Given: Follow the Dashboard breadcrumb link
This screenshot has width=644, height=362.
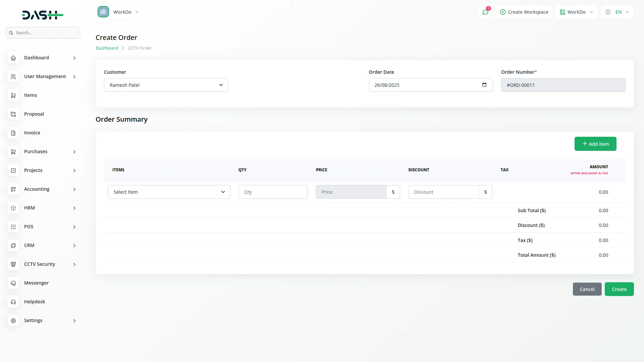Looking at the screenshot, I should coord(107,48).
